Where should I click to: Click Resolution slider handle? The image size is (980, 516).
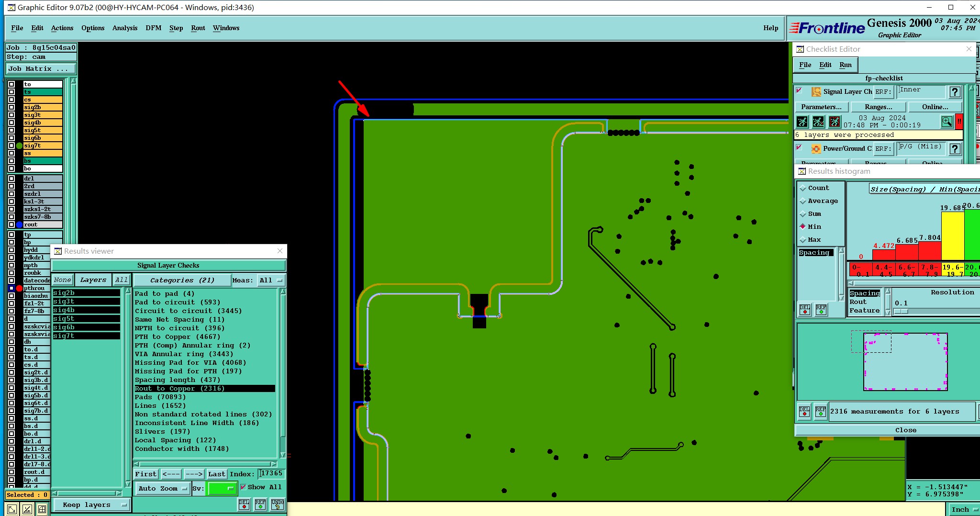pos(901,312)
